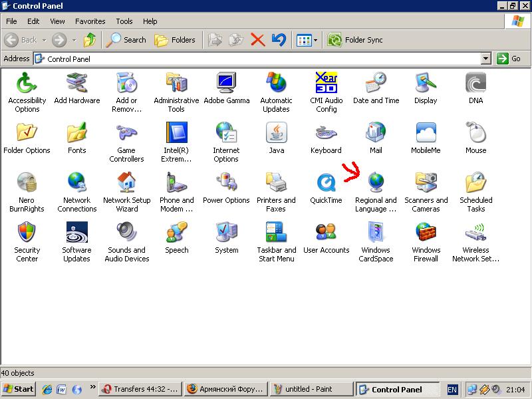Expand the Address bar dropdown arrow
Image resolution: width=532 pixels, height=399 pixels.
(x=485, y=59)
